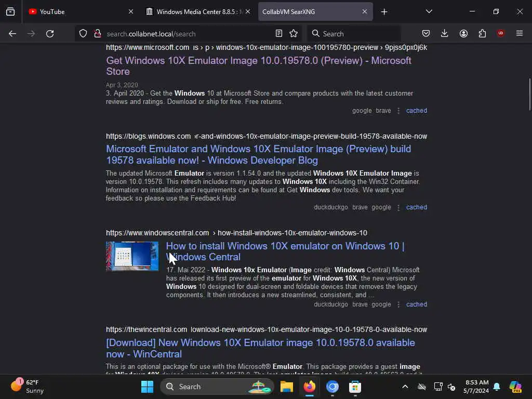This screenshot has height=399, width=532.
Task: Click the page vertical scrollbar thumb
Action: (x=529, y=95)
